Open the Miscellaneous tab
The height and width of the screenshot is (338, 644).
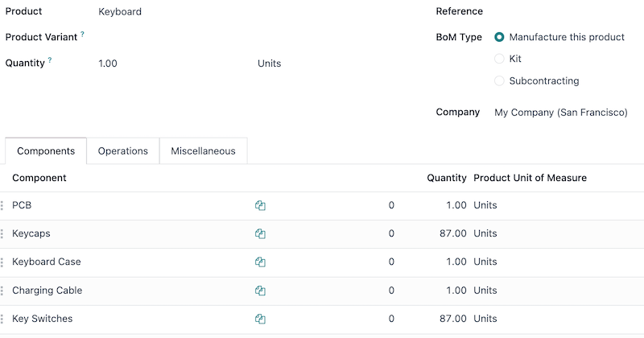[203, 151]
